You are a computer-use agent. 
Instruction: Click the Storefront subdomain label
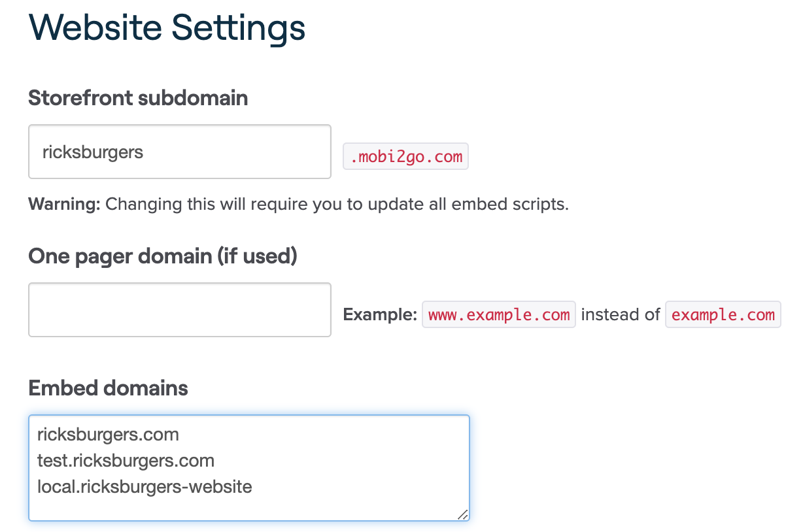coord(138,99)
